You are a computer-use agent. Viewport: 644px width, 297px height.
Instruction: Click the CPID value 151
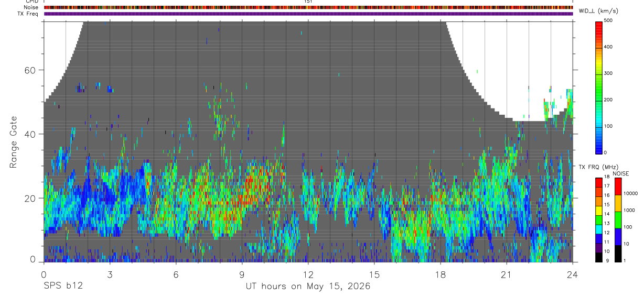click(308, 2)
